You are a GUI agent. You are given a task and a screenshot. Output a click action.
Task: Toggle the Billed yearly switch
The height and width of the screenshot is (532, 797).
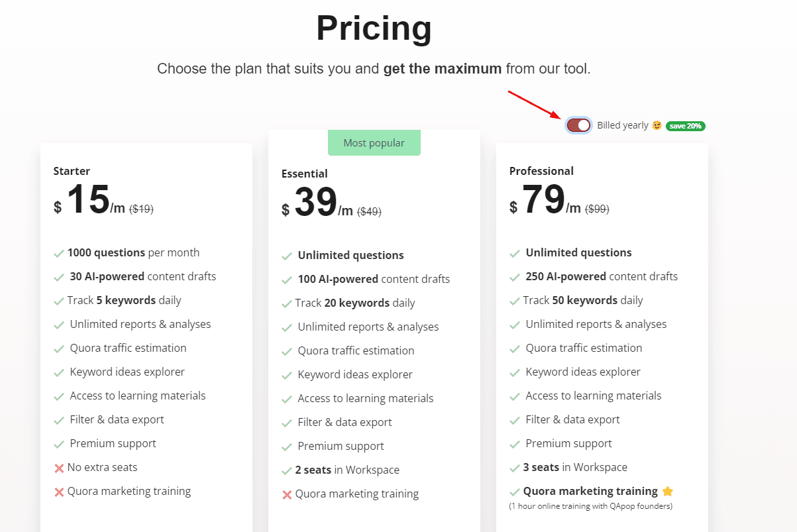(578, 125)
